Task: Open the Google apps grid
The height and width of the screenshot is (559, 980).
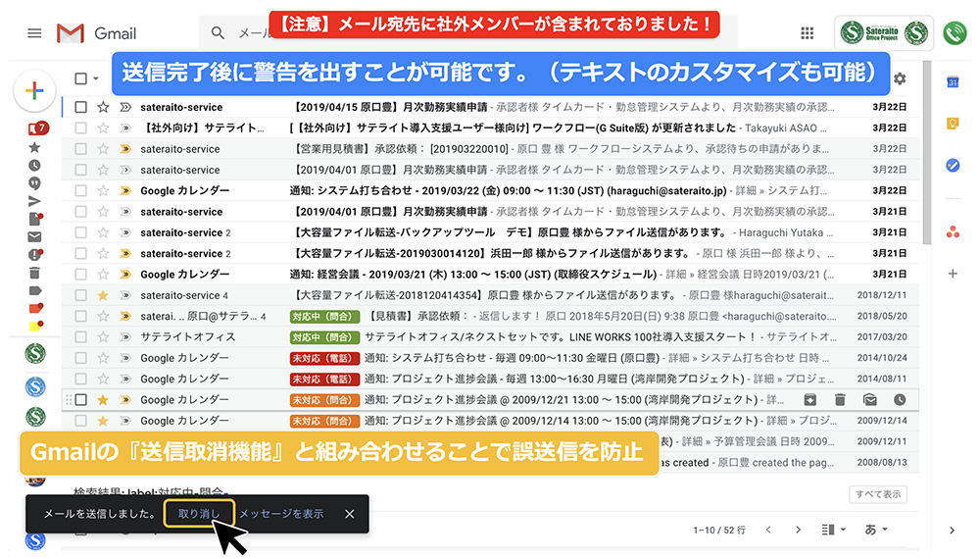Action: tap(808, 33)
